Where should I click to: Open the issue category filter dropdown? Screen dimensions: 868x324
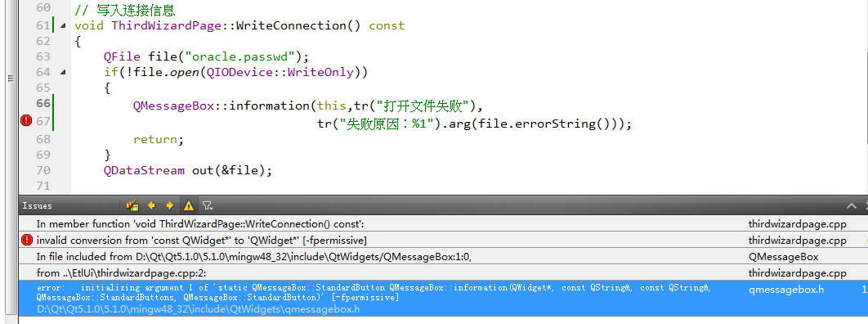[207, 205]
